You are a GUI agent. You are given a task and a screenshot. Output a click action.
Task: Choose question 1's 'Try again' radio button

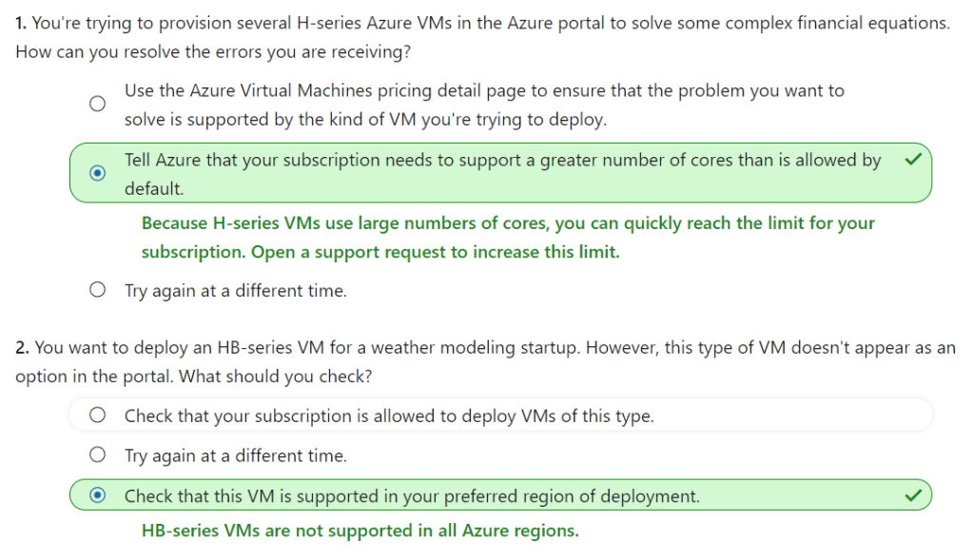(x=97, y=291)
